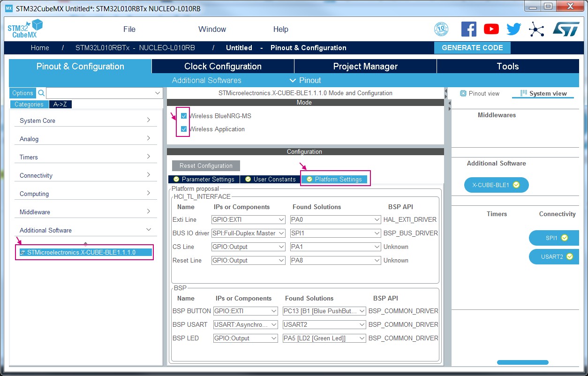Switch to User Constants tab
588x376 pixels.
[270, 179]
